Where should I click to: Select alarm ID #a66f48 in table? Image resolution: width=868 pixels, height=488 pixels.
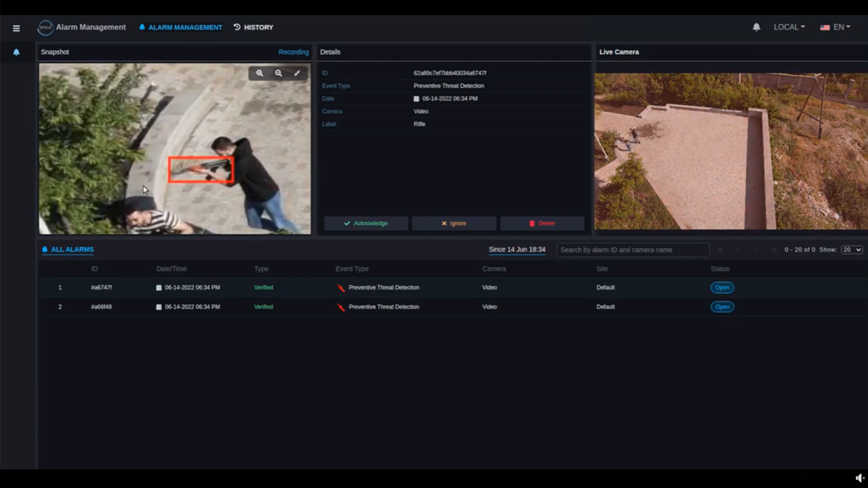pos(102,307)
